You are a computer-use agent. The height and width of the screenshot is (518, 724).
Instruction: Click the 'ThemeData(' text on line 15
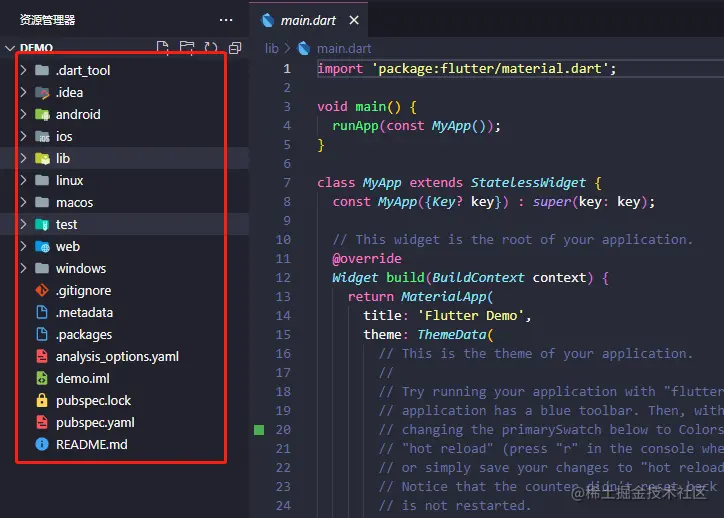(x=455, y=335)
